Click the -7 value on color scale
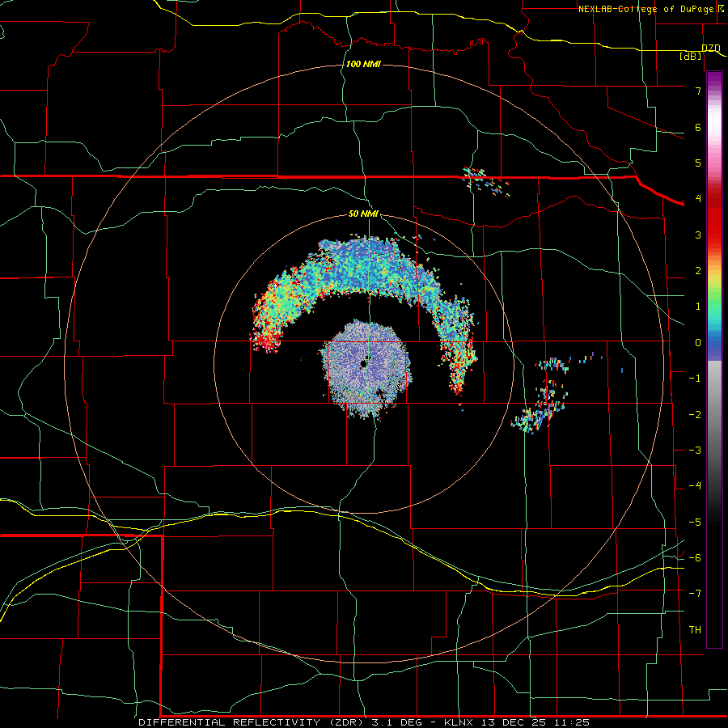The height and width of the screenshot is (728, 728). pyautogui.click(x=695, y=594)
